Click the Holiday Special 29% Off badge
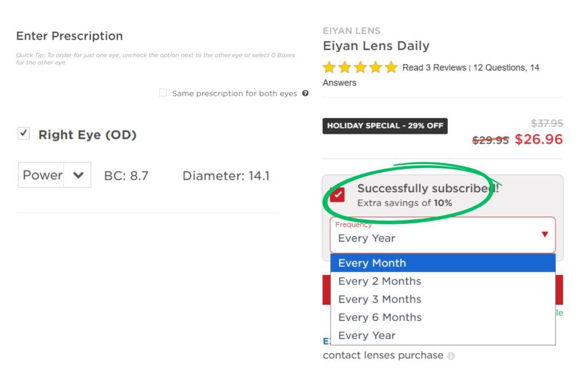 385,126
